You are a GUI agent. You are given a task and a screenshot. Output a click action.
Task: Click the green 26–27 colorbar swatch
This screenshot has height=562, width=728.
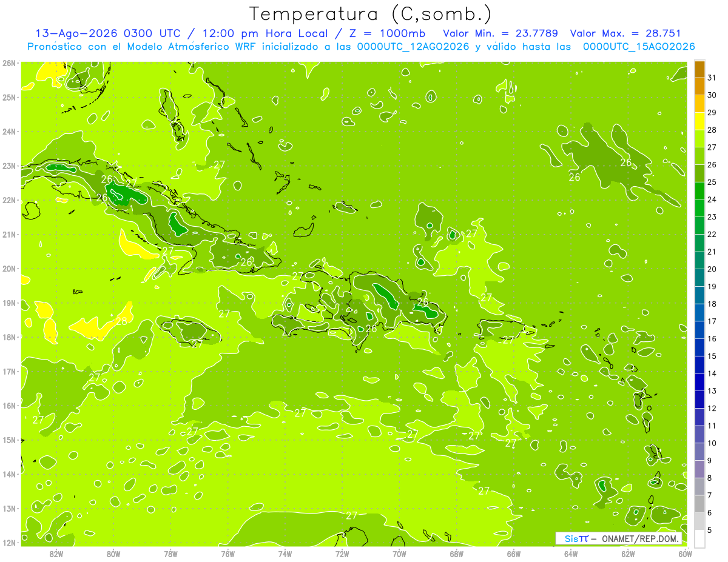coord(699,156)
